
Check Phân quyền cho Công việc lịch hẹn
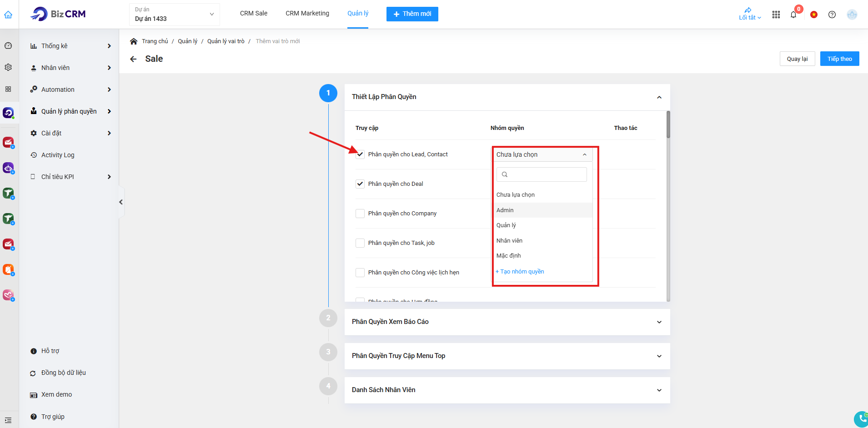coord(360,273)
